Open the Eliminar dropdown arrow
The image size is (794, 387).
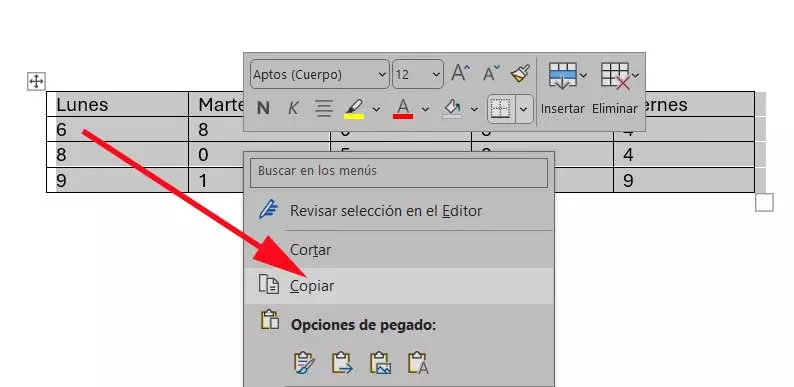[636, 75]
